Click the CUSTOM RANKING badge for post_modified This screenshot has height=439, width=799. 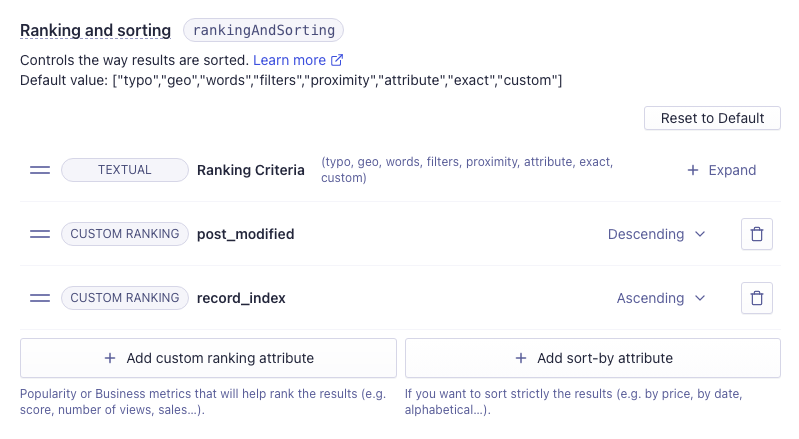[125, 234]
